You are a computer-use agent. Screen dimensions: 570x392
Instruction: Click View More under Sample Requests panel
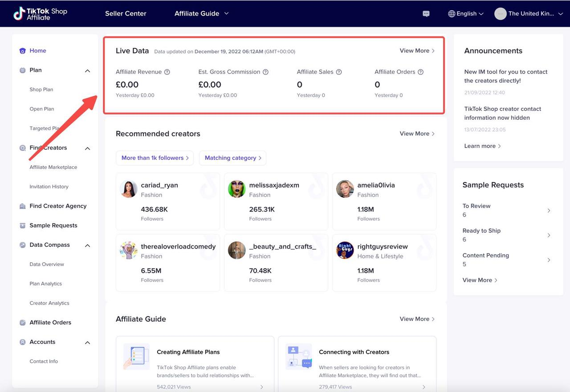click(x=480, y=280)
